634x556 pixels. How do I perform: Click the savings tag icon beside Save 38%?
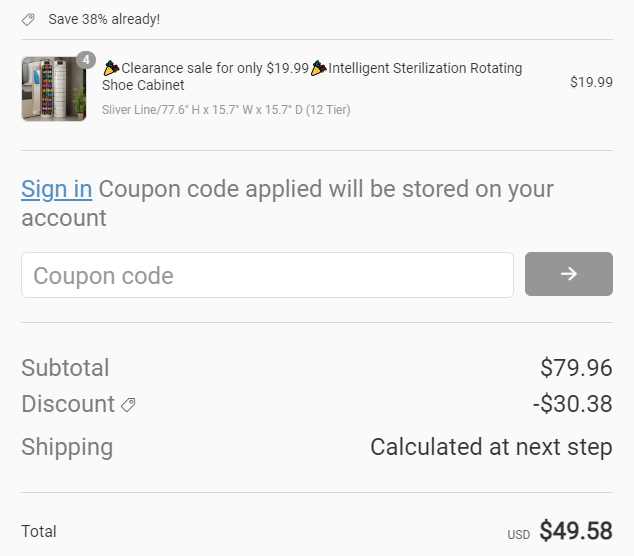[x=28, y=19]
